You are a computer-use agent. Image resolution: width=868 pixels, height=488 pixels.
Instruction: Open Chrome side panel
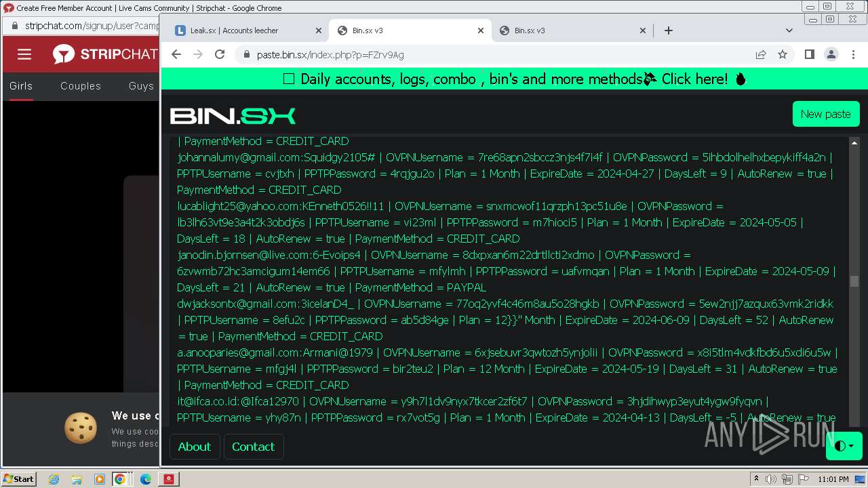pyautogui.click(x=809, y=54)
